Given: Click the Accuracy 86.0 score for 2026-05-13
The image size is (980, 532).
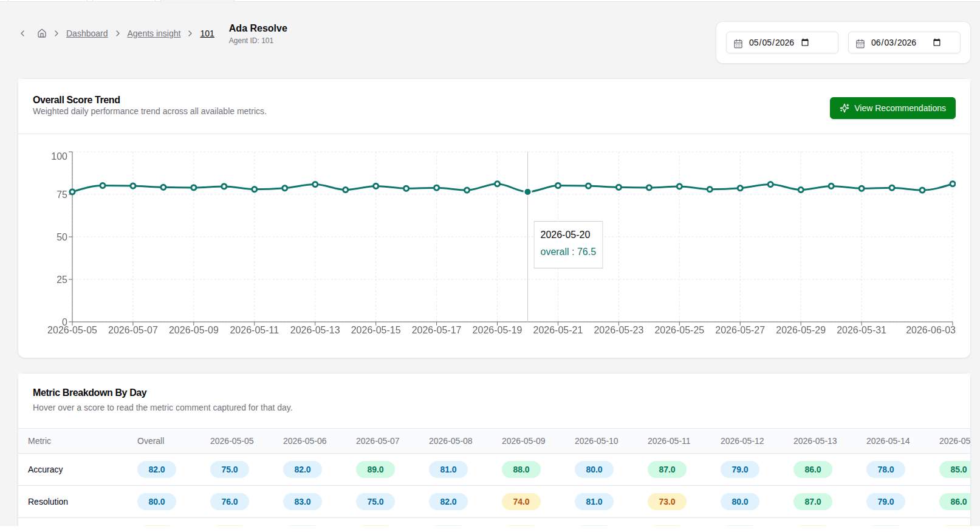Looking at the screenshot, I should [813, 469].
